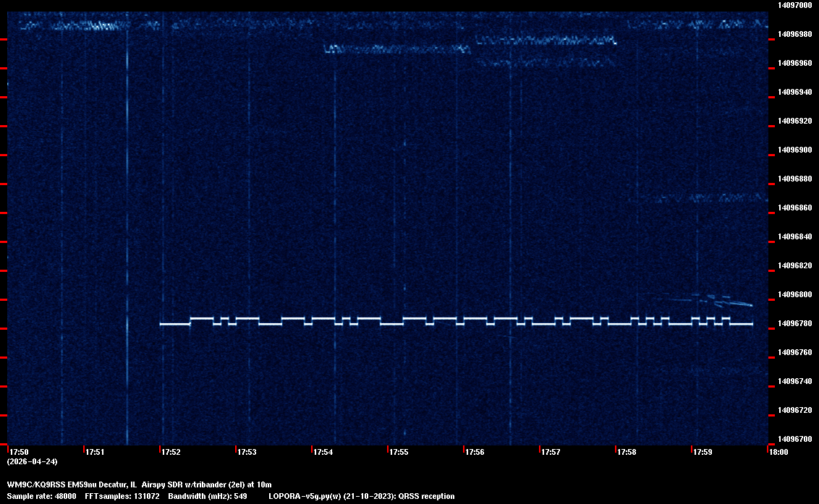The height and width of the screenshot is (504, 819).
Task: Click the LOPORA QRSS reception caption
Action: coord(361,497)
